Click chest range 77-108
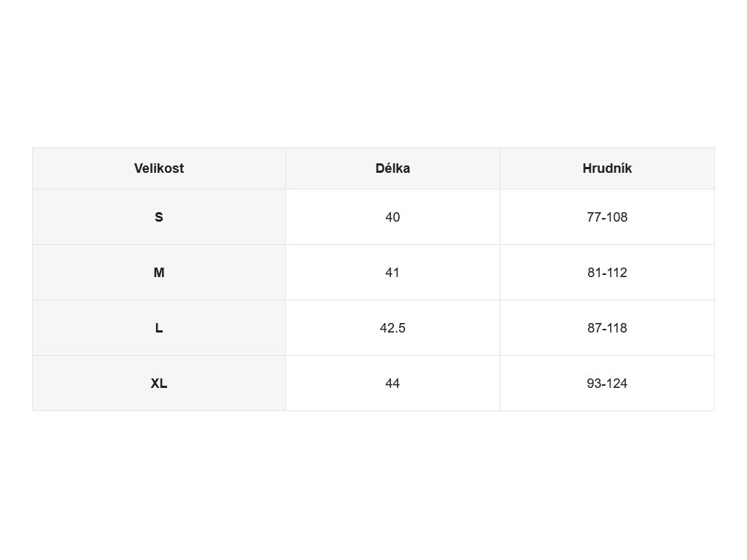This screenshot has width=747, height=560. [x=607, y=217]
